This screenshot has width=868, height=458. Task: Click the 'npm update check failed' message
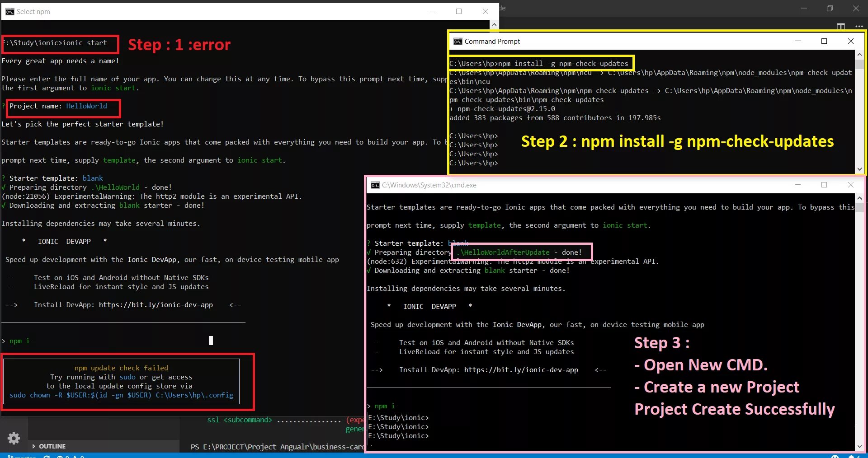pyautogui.click(x=121, y=368)
